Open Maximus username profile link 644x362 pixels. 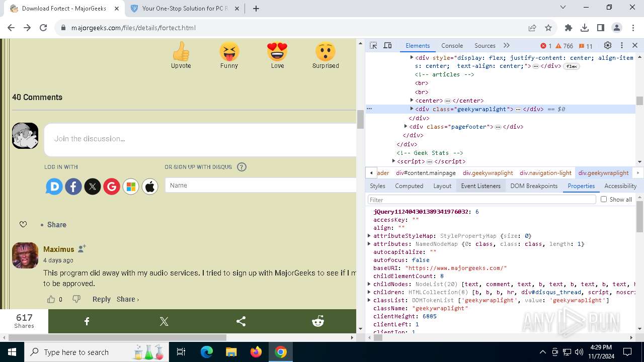pyautogui.click(x=58, y=249)
